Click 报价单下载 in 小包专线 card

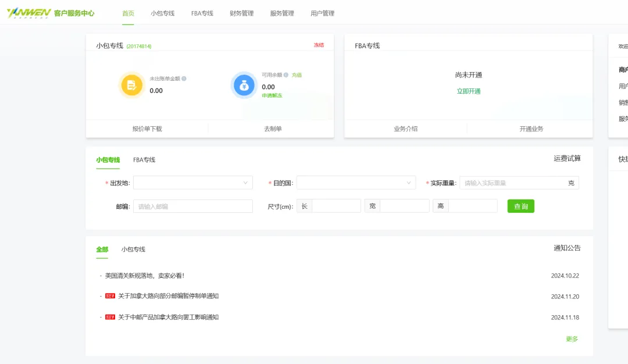[147, 129]
